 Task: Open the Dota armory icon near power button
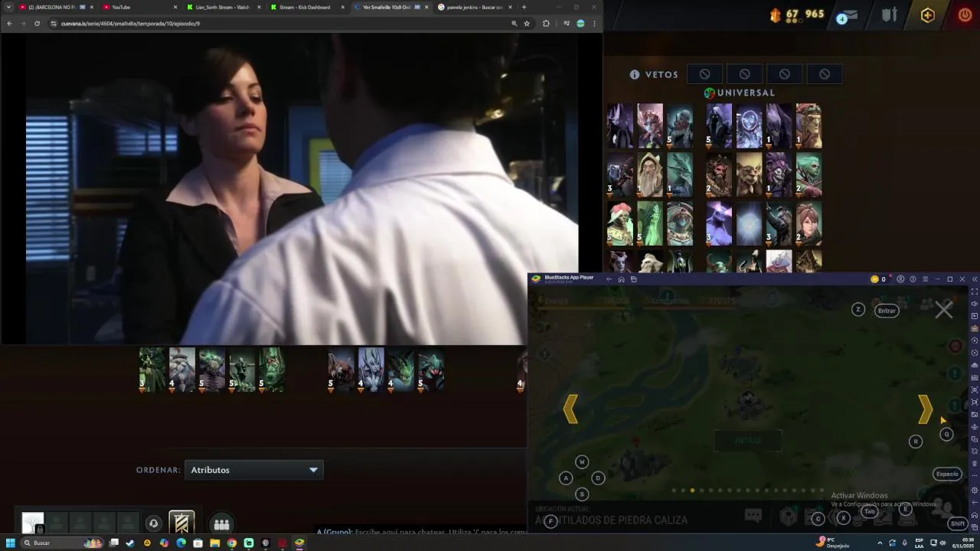(889, 15)
